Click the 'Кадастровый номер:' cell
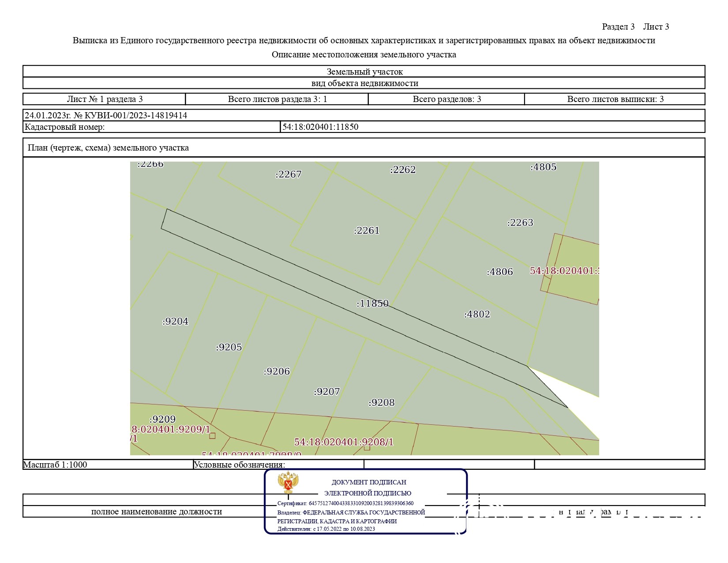 [x=151, y=127]
